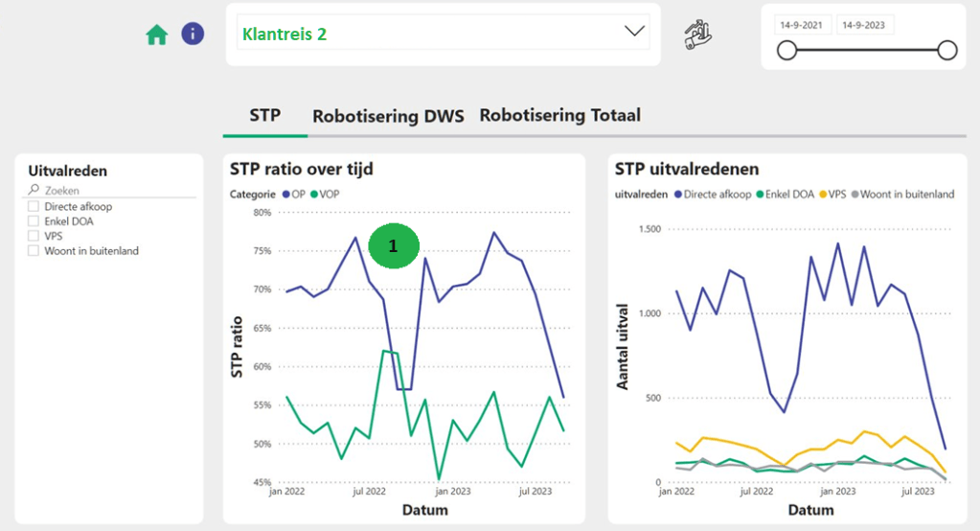
Task: Tick the Directe afkoop checkbox
Action: (34, 206)
